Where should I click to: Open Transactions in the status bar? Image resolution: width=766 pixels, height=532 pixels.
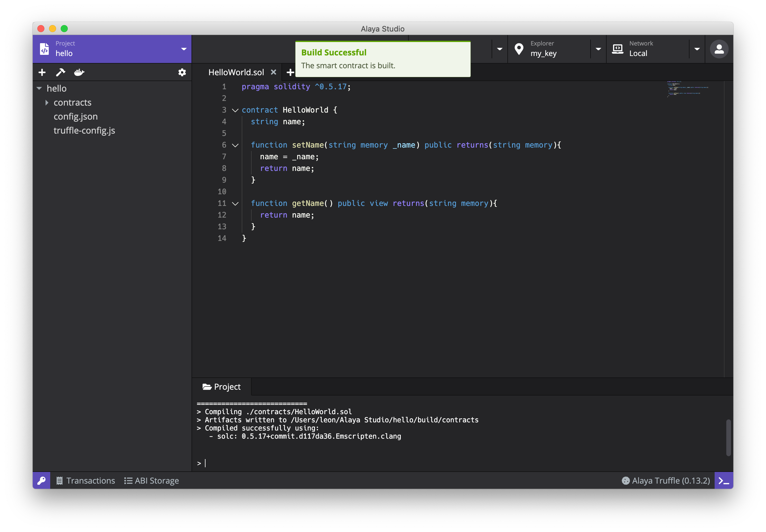tap(86, 480)
